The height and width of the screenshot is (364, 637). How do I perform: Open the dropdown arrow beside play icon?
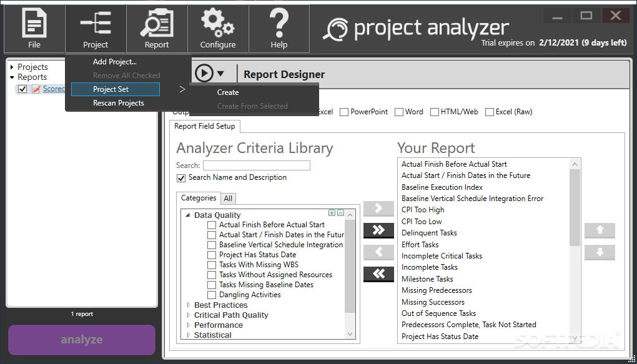coord(220,74)
